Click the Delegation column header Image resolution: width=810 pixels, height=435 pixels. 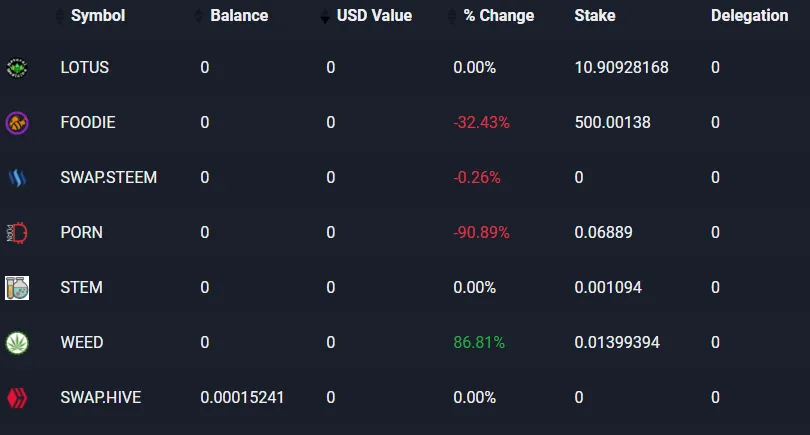click(x=750, y=15)
